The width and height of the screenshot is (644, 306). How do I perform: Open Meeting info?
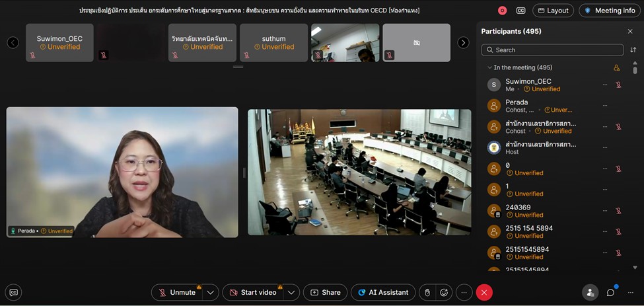[609, 11]
